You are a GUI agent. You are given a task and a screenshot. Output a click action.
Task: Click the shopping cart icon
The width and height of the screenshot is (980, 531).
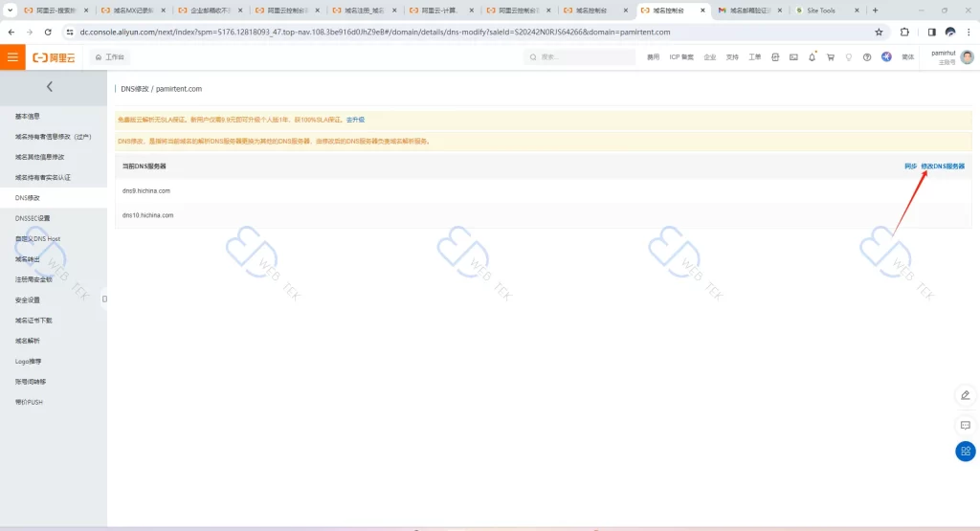pyautogui.click(x=830, y=57)
